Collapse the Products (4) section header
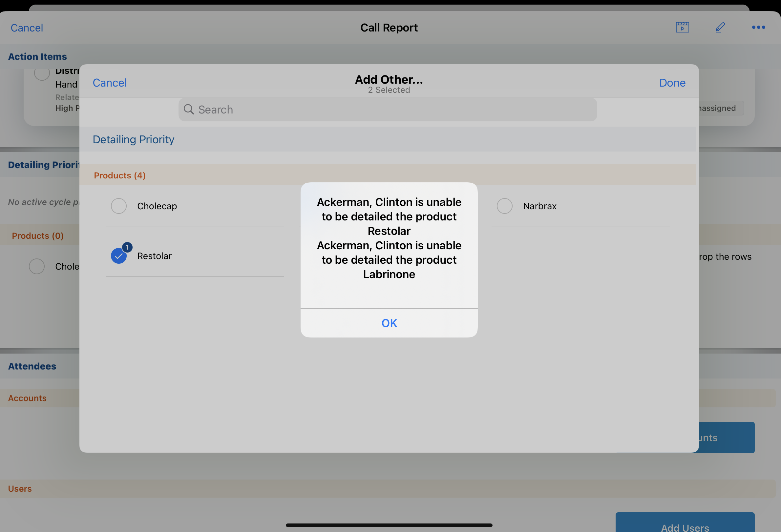 tap(120, 175)
